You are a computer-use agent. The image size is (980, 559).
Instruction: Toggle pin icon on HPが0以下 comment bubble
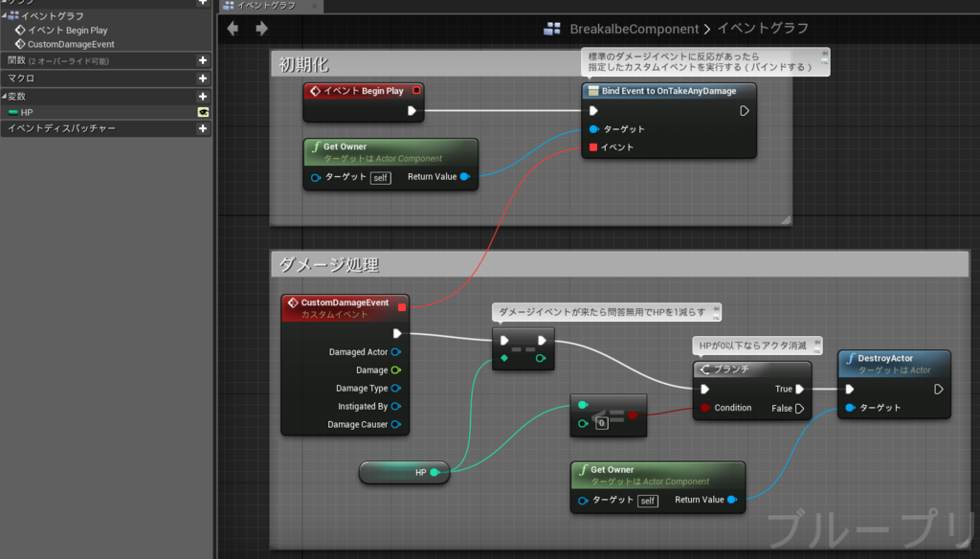[x=816, y=343]
